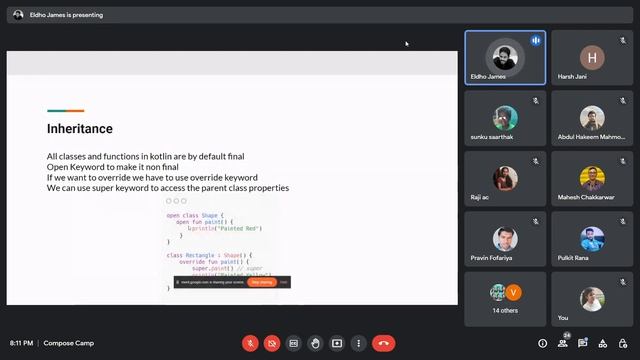Click presenter avatar in top banner

click(x=18, y=15)
